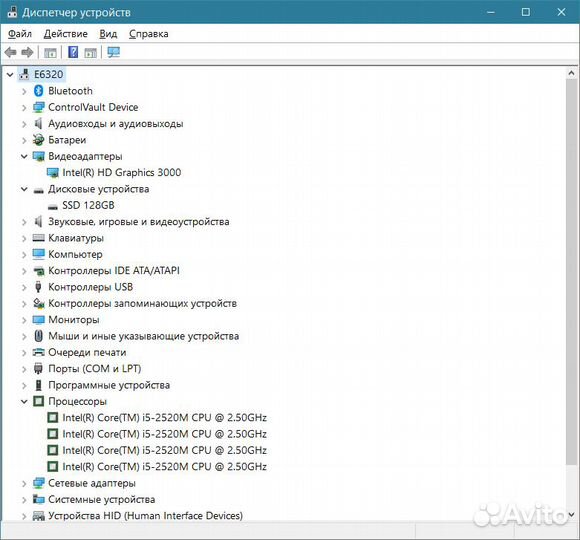Expand the Мониторы category arrow
This screenshot has height=540, width=580.
(24, 320)
